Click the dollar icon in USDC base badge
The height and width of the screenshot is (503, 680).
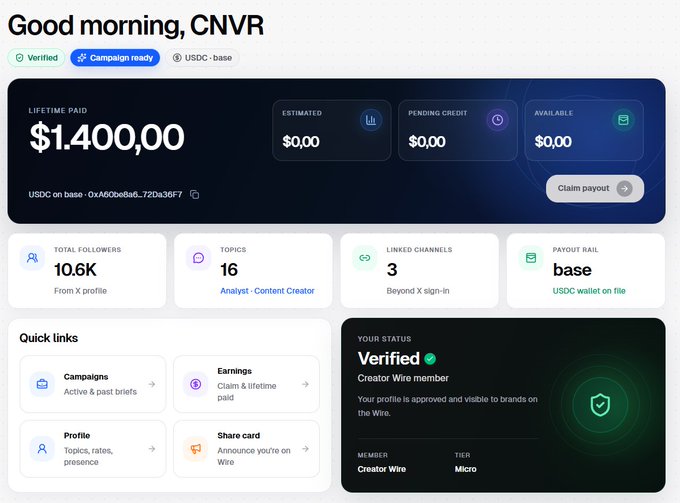(x=177, y=58)
